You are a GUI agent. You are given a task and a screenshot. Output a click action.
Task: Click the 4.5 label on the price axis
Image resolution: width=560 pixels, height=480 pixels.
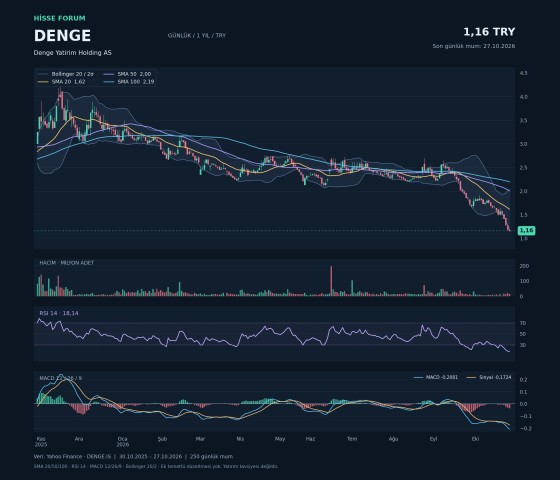coord(524,73)
